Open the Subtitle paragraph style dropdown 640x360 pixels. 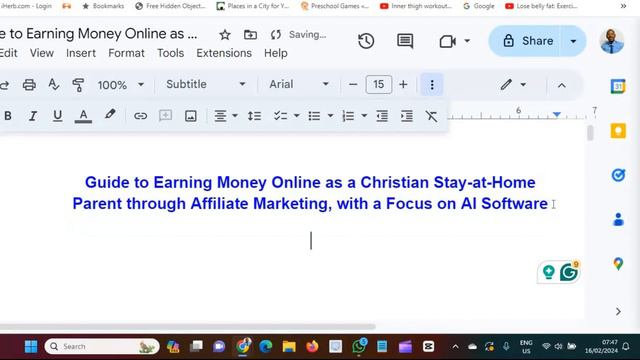[x=206, y=84]
